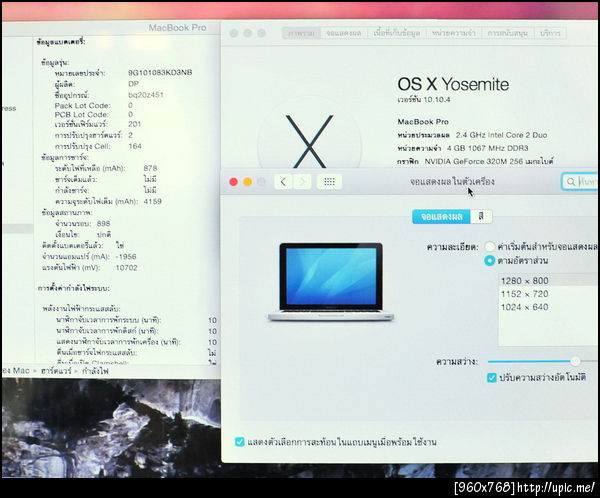Image resolution: width=600 pixels, height=498 pixels.
Task: Click amperage value -1956
Action: point(126,256)
